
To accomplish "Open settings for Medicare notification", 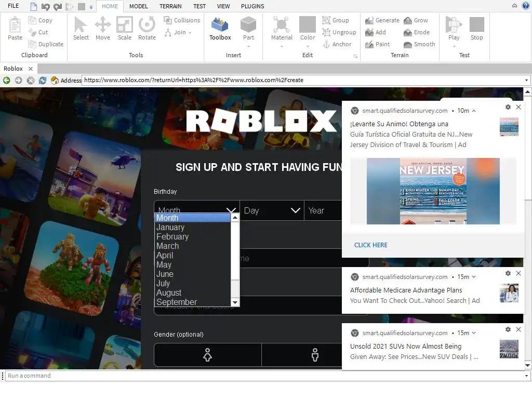I will click(x=508, y=273).
